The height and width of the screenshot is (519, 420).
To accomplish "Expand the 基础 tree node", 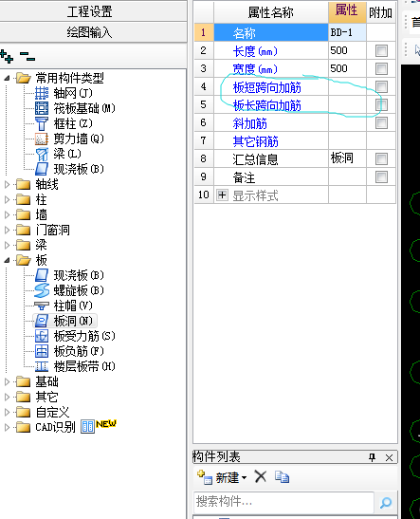I will [x=7, y=381].
